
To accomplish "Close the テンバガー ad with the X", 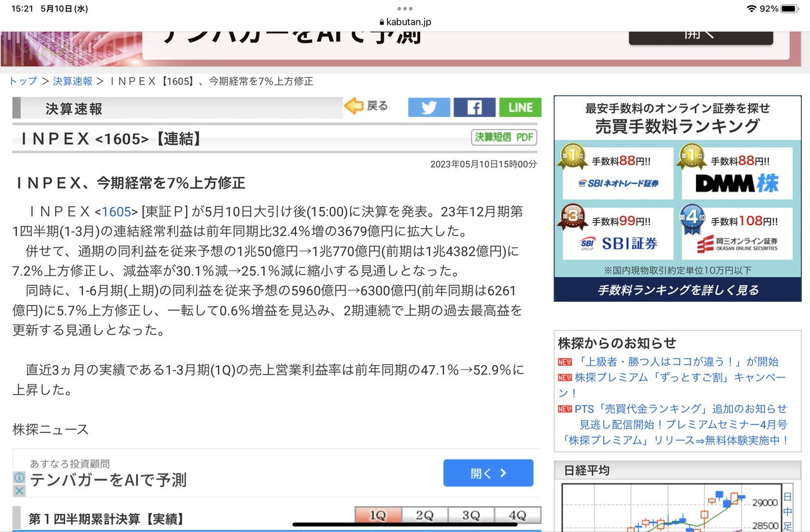I will 18,490.
